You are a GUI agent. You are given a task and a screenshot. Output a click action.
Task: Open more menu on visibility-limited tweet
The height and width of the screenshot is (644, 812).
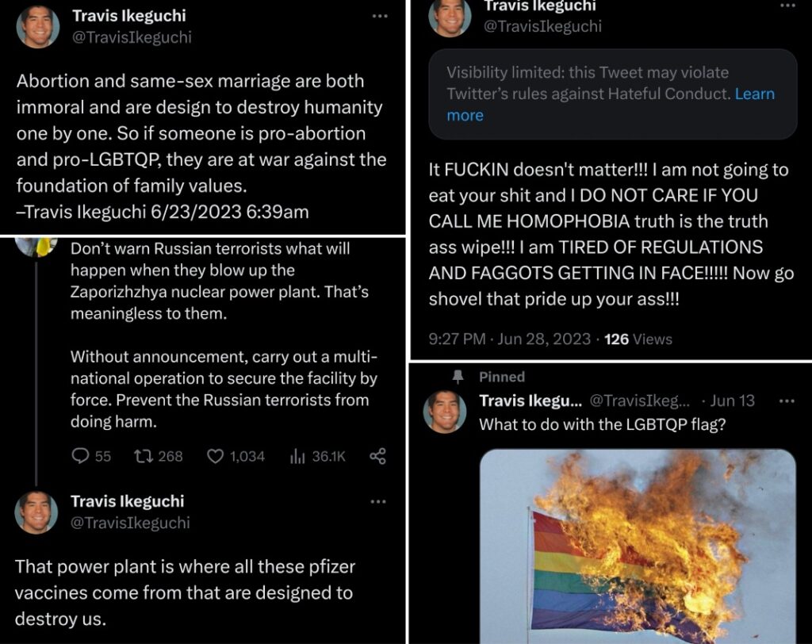787,6
